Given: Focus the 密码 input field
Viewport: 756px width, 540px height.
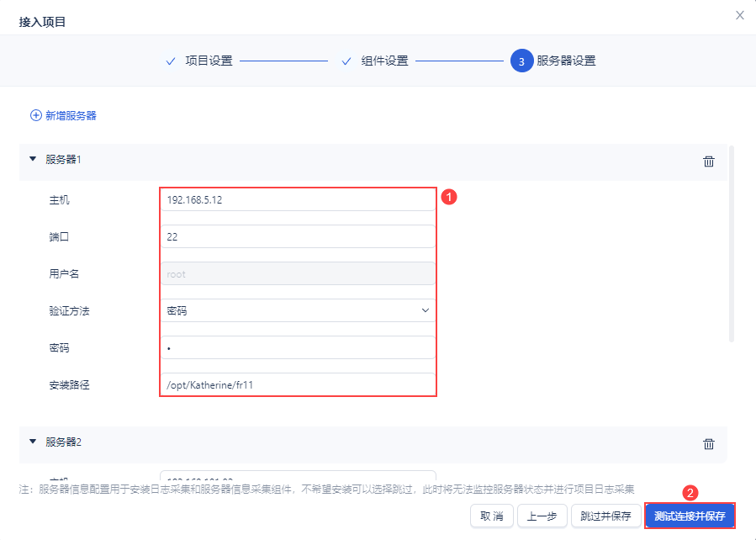Looking at the screenshot, I should click(x=298, y=347).
